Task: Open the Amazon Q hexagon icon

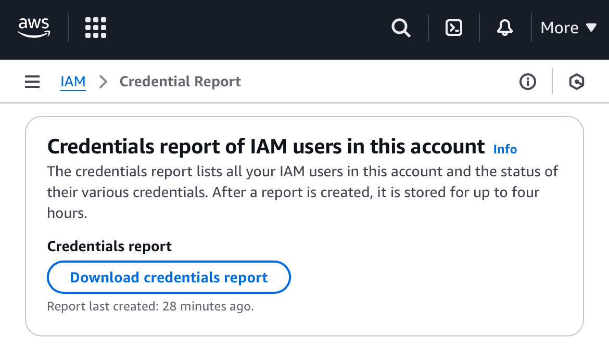Action: [x=576, y=82]
